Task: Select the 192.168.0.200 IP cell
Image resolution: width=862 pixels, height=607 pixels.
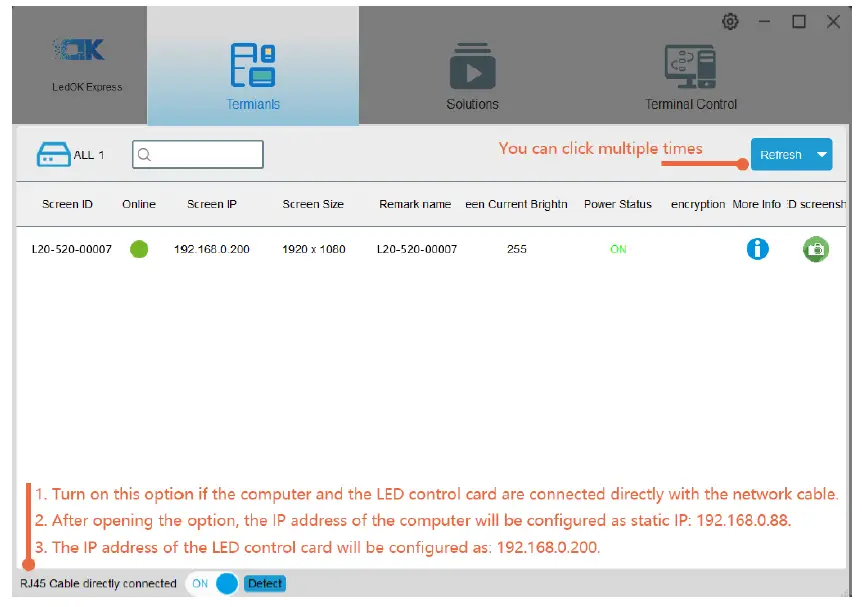Action: point(212,249)
